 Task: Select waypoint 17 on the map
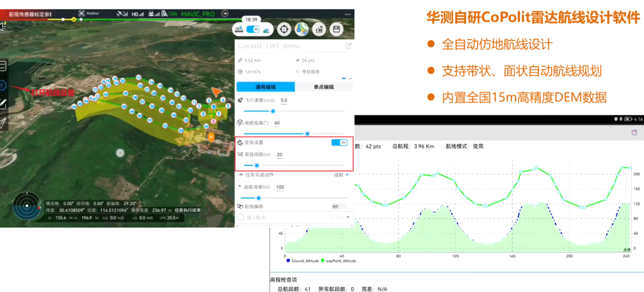[x=138, y=78]
